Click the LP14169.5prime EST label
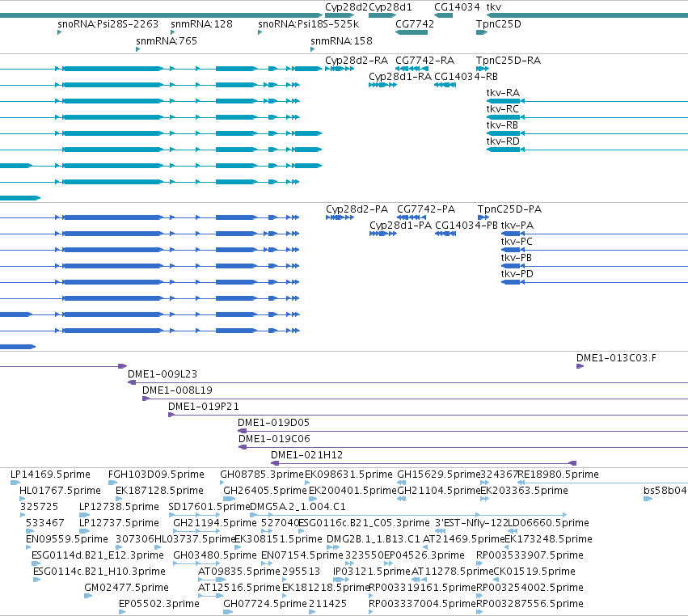The width and height of the screenshot is (688, 616). click(x=50, y=475)
